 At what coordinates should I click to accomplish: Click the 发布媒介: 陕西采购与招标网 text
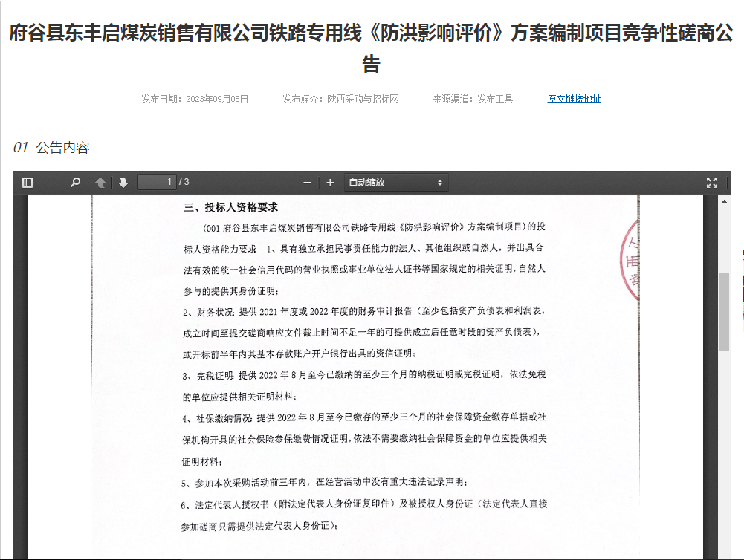(340, 99)
